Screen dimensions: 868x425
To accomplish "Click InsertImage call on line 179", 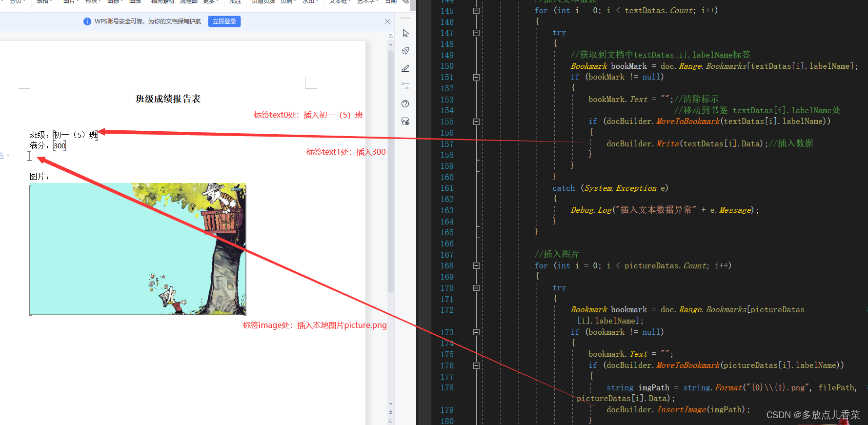I will 678,410.
